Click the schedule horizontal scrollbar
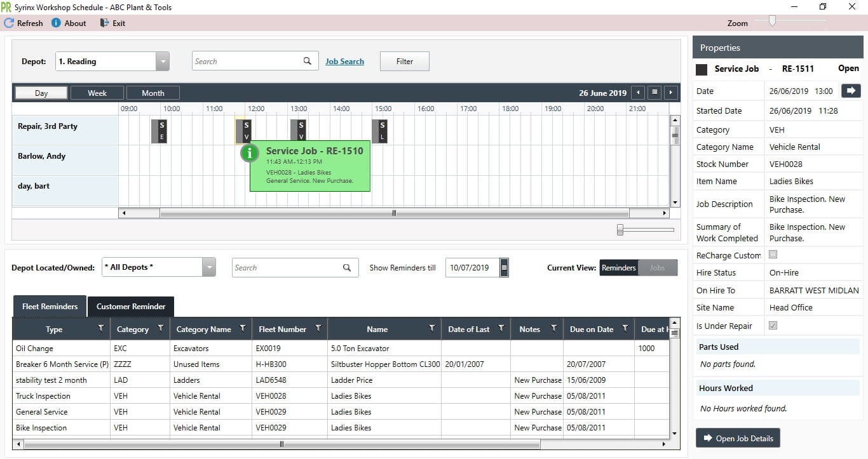The image size is (868, 459). coord(394,213)
